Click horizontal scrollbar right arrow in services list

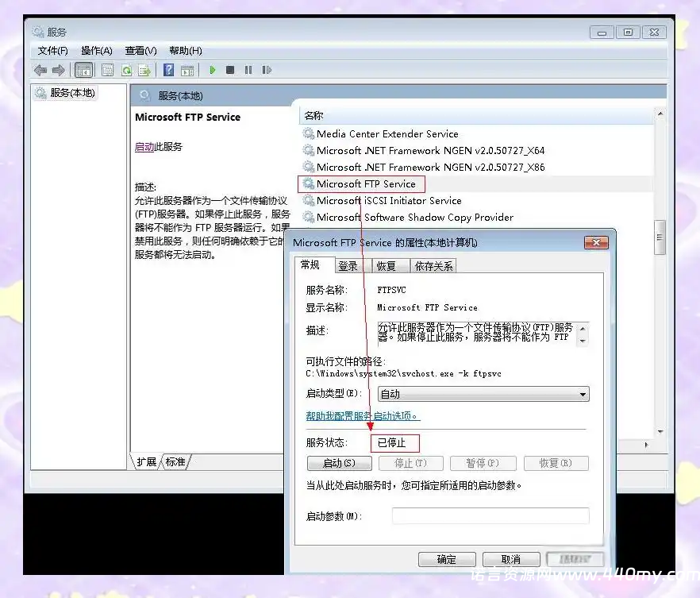(x=646, y=445)
